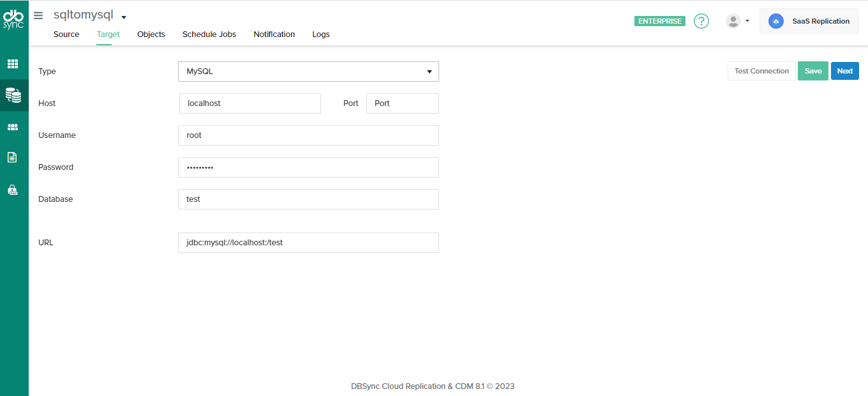
Task: Click the green Save button
Action: click(x=812, y=71)
